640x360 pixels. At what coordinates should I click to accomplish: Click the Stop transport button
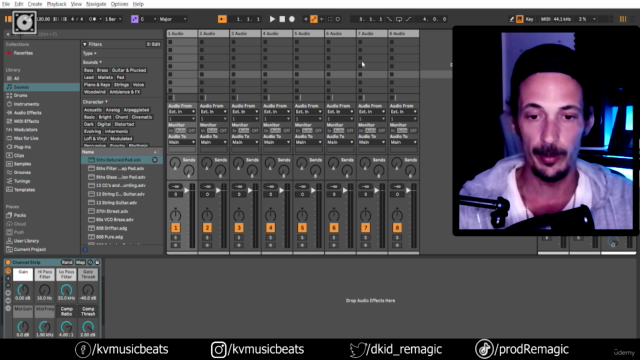tap(282, 19)
